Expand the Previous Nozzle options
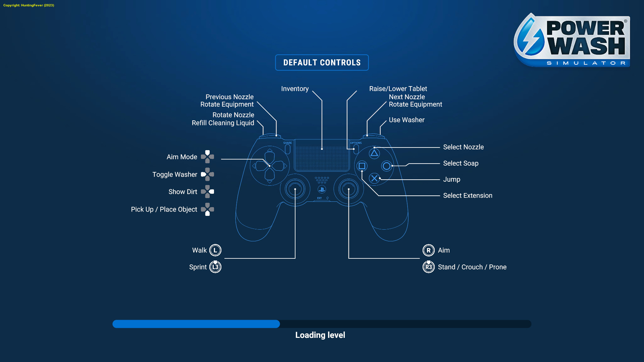Screen dimensions: 644x362 pos(229,96)
